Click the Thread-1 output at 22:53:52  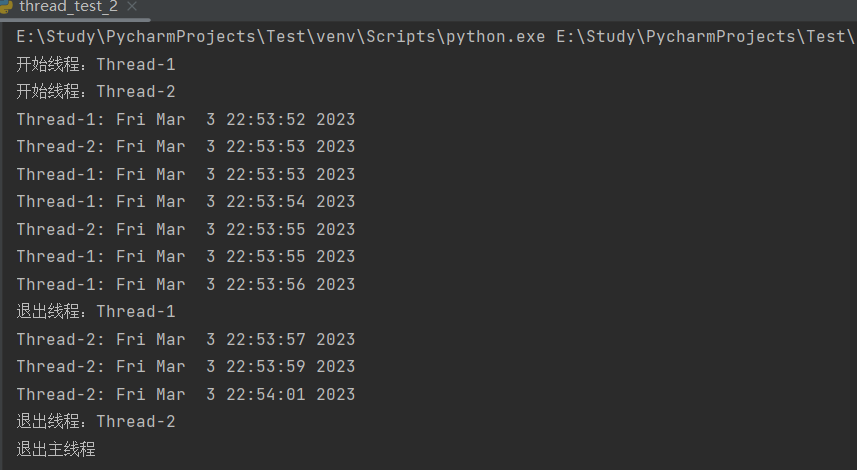click(186, 119)
